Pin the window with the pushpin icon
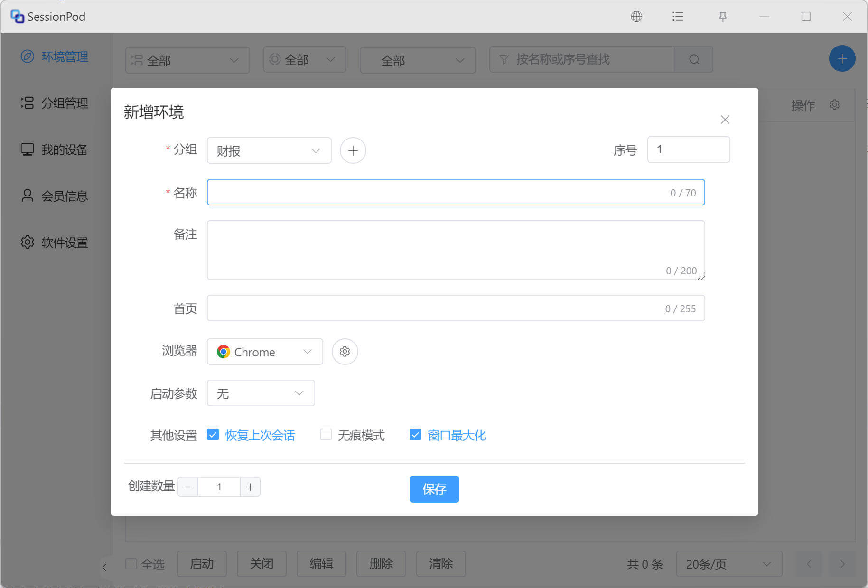 click(x=723, y=17)
